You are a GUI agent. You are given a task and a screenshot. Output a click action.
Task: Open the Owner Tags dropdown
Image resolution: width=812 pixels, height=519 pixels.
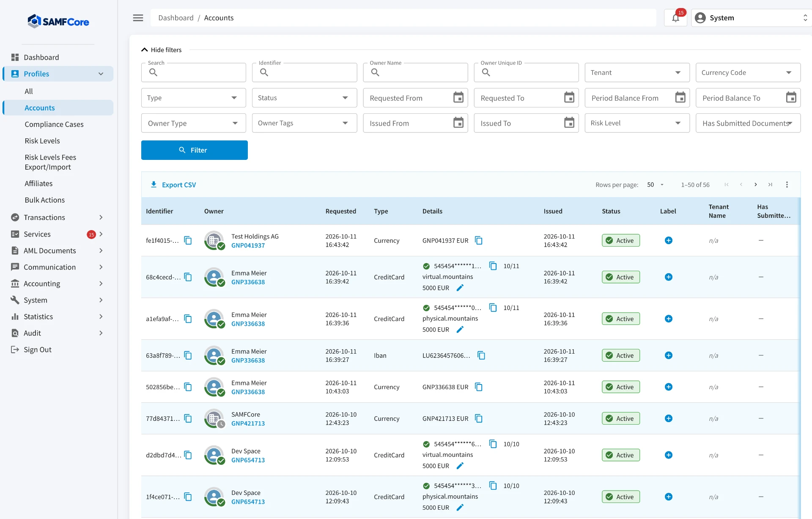304,123
